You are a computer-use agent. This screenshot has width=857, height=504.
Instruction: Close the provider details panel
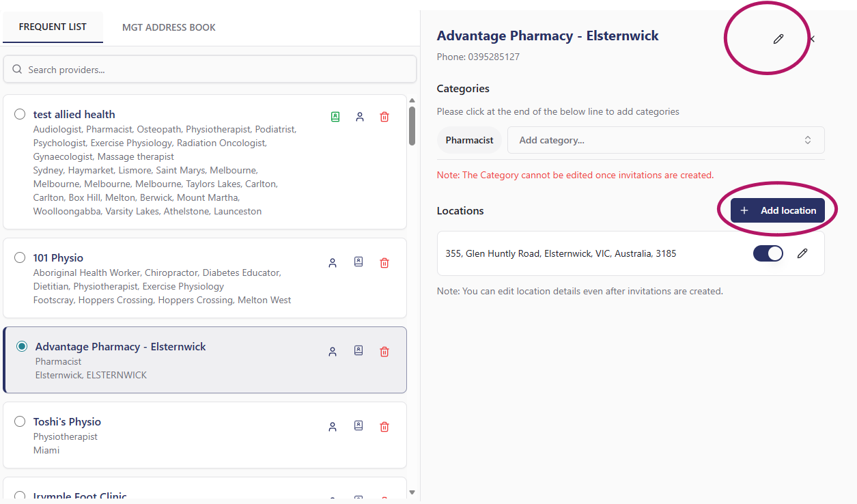812,40
